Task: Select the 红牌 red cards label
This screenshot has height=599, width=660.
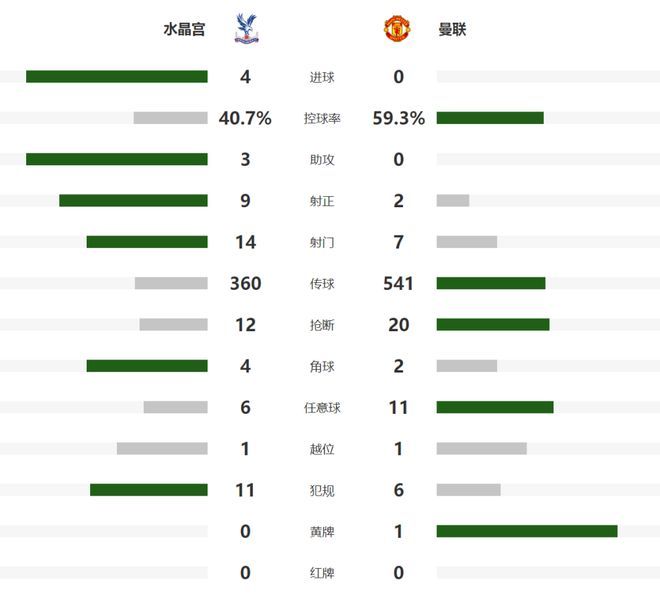Action: pyautogui.click(x=322, y=573)
